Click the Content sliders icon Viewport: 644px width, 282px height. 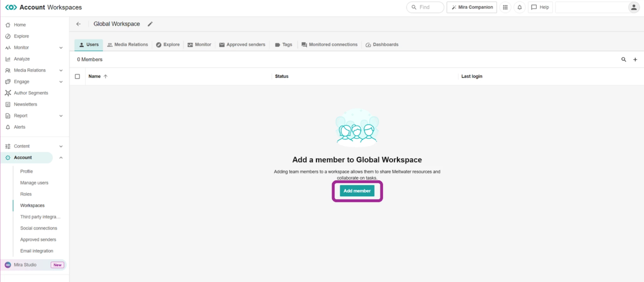tap(8, 146)
